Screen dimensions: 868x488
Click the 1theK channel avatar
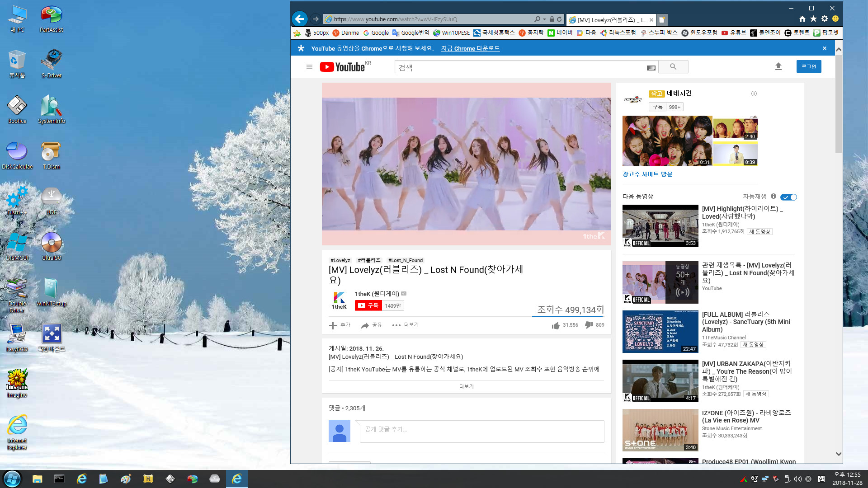[339, 300]
